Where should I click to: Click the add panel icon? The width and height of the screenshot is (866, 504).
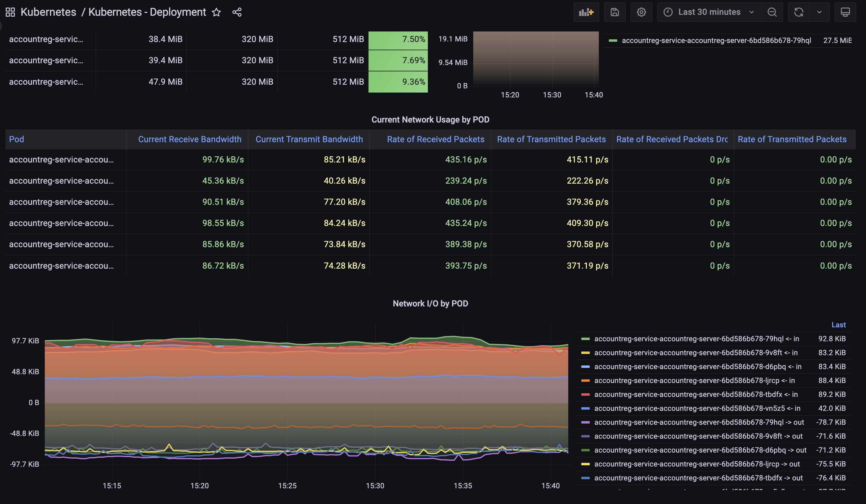586,12
